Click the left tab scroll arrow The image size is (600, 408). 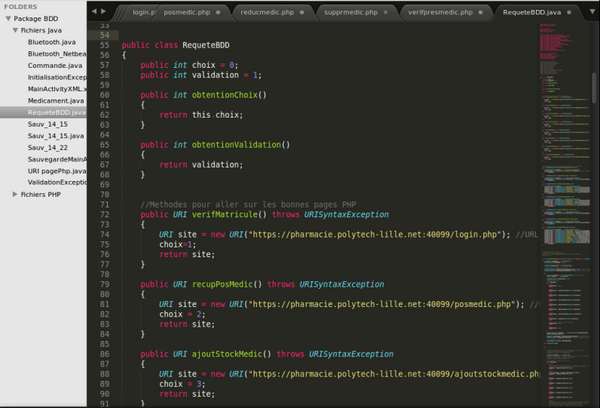point(93,10)
